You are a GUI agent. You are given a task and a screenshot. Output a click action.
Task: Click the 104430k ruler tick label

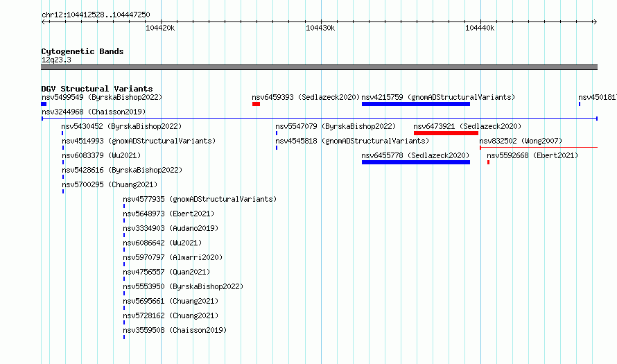pos(320,28)
